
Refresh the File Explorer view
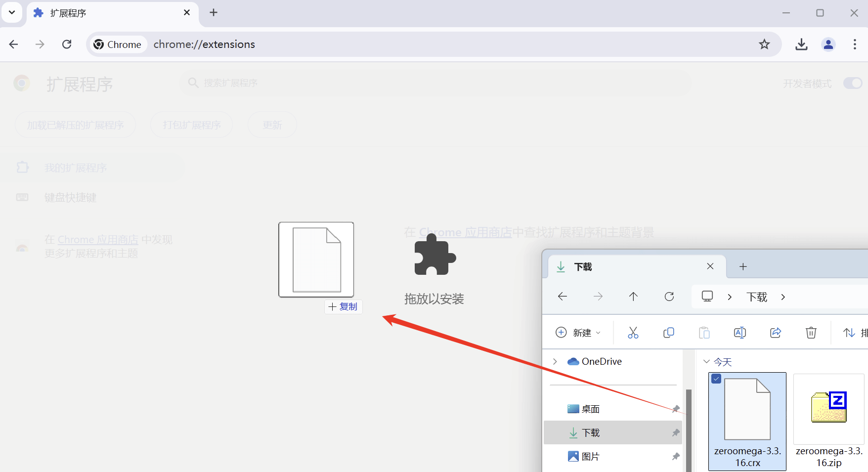[669, 297]
